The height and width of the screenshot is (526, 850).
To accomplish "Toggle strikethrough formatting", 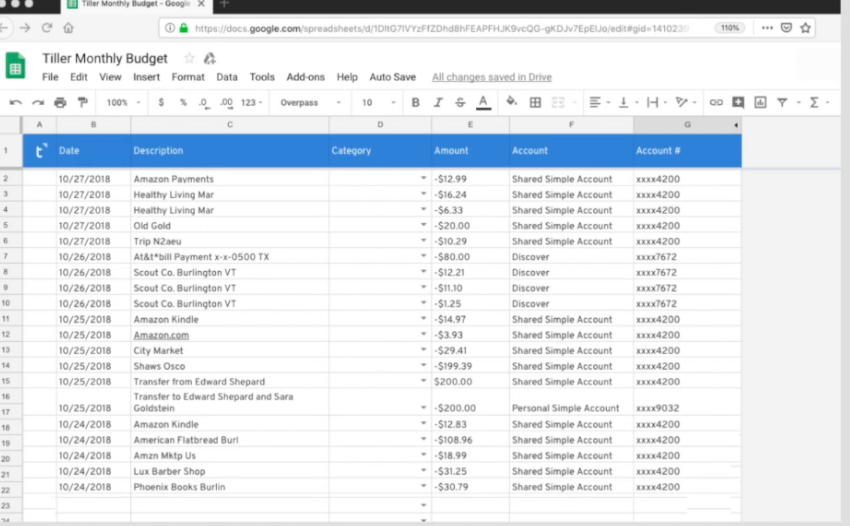I will [x=460, y=102].
